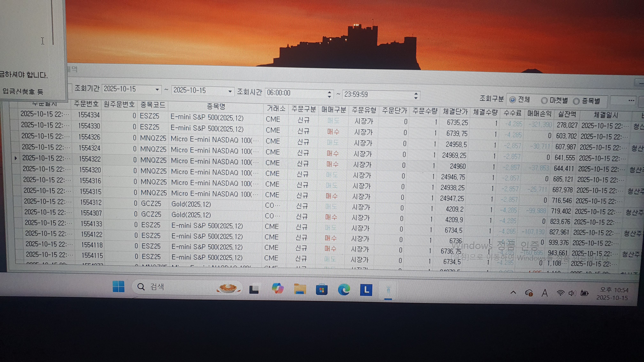
Task: Select order number 1554316 cell
Action: [x=90, y=181]
